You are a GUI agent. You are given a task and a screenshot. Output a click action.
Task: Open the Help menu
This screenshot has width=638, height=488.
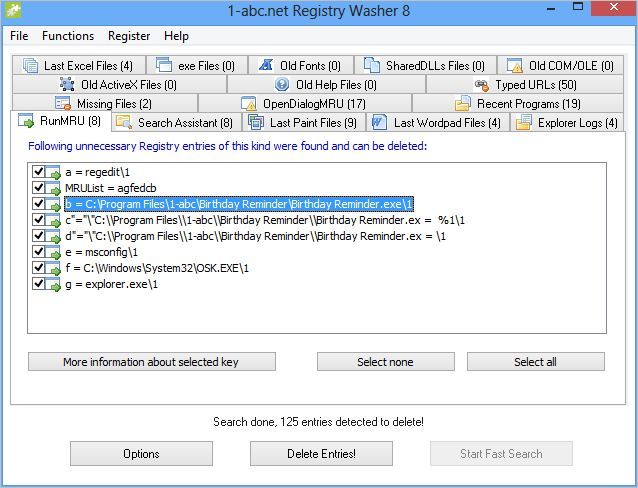click(176, 36)
